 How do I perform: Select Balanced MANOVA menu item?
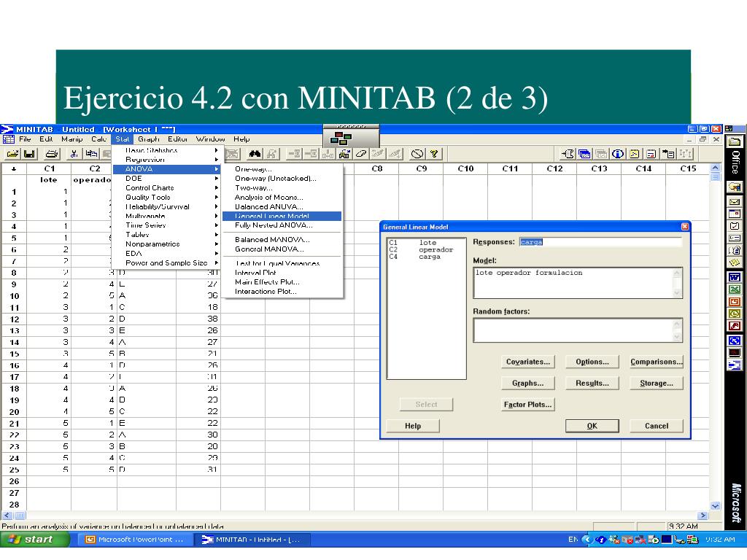pyautogui.click(x=282, y=239)
